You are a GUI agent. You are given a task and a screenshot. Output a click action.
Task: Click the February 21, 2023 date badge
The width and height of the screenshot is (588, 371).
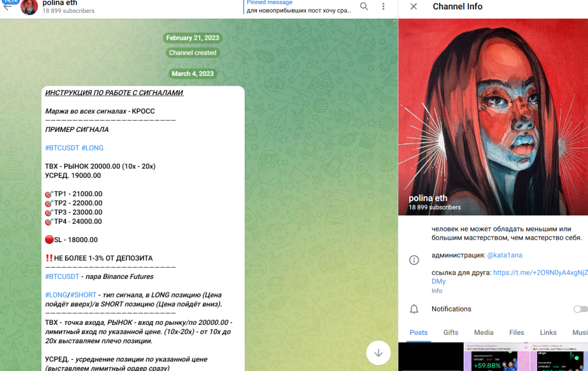pyautogui.click(x=193, y=38)
